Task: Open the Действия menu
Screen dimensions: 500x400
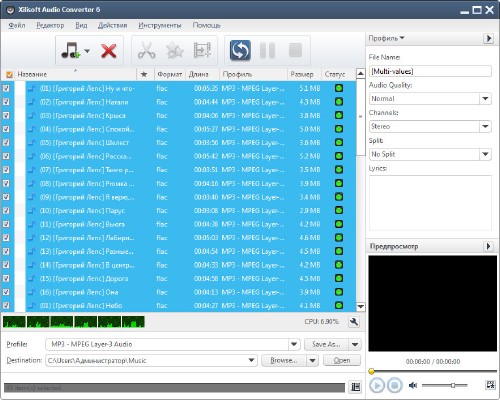Action: 112,25
